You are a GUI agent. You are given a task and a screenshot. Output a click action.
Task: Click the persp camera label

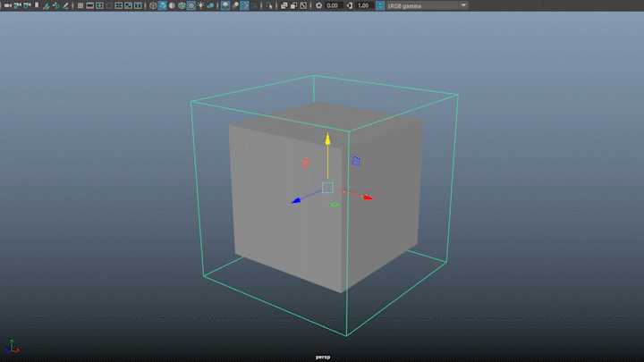322,357
